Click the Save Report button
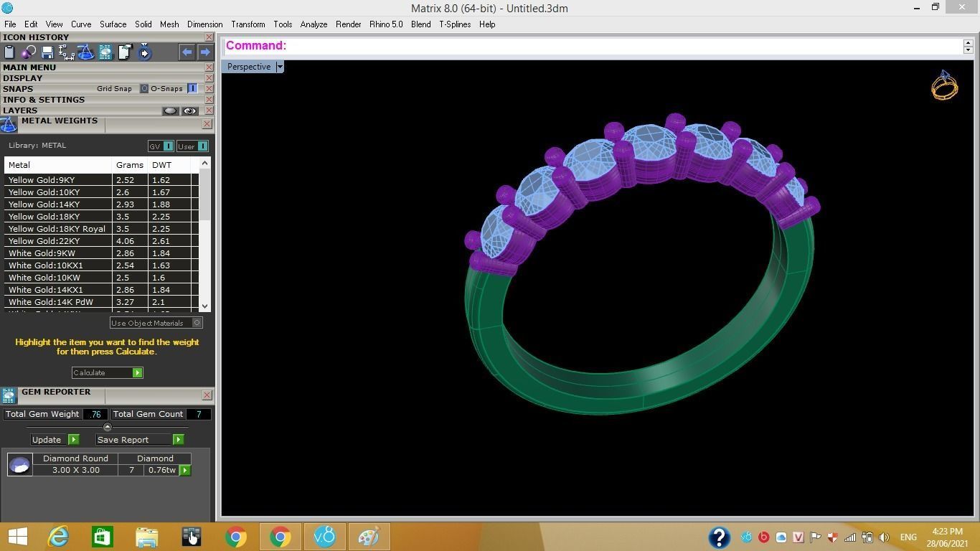Screen dimensions: 980x551 (139, 440)
